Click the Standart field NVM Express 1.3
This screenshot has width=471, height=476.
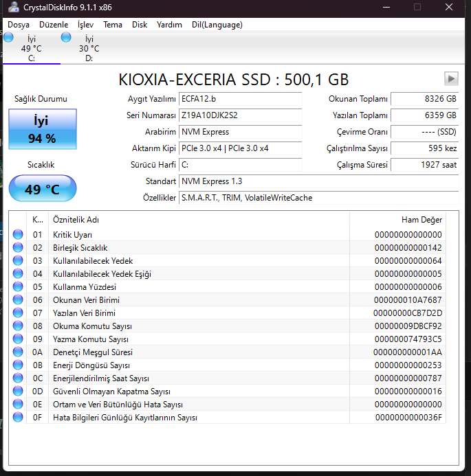click(x=318, y=181)
